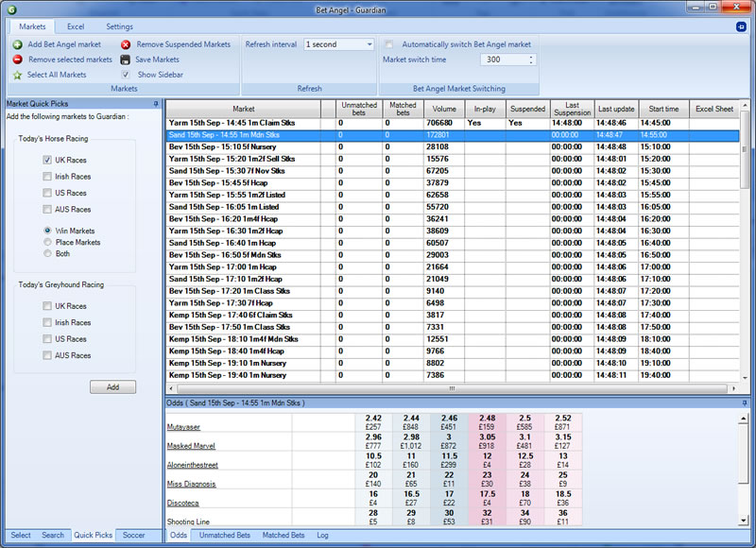This screenshot has width=756, height=548.
Task: Check UK Races under Today's Greyhound Racing
Action: point(47,306)
